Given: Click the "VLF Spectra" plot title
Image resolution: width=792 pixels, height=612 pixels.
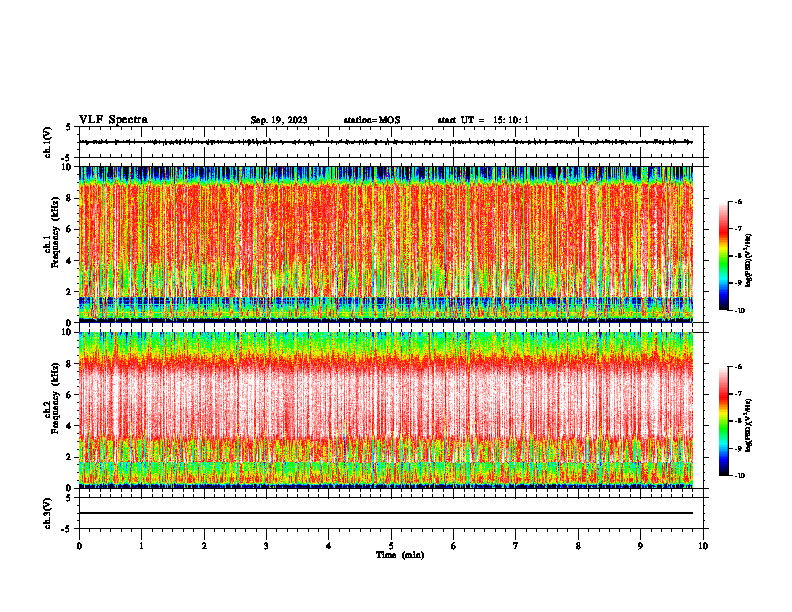Looking at the screenshot, I should tap(113, 120).
